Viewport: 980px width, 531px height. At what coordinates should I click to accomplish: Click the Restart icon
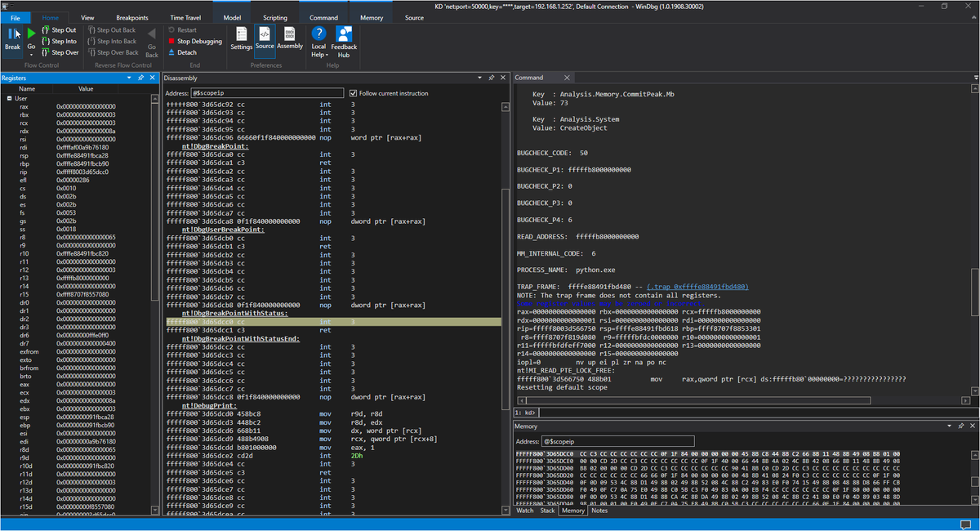pos(171,30)
